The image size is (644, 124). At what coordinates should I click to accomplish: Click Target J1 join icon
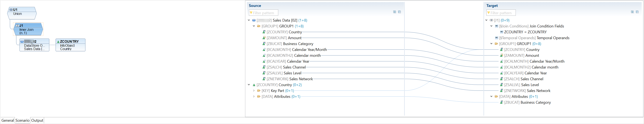[491, 20]
